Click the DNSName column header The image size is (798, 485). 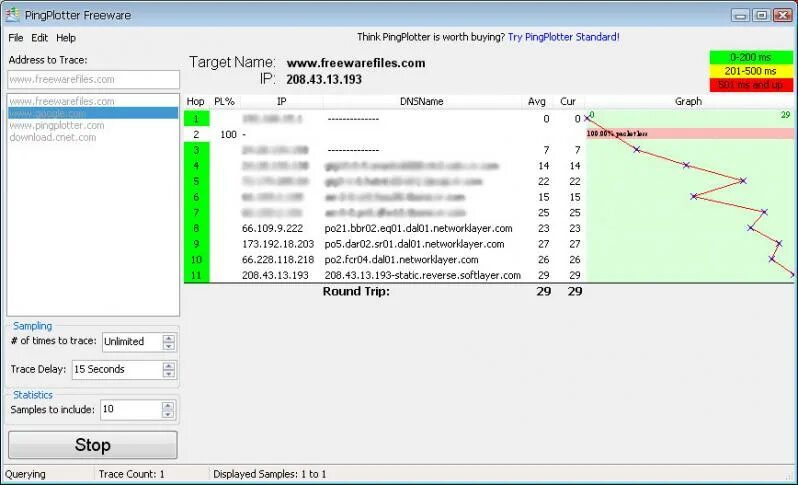coord(421,101)
